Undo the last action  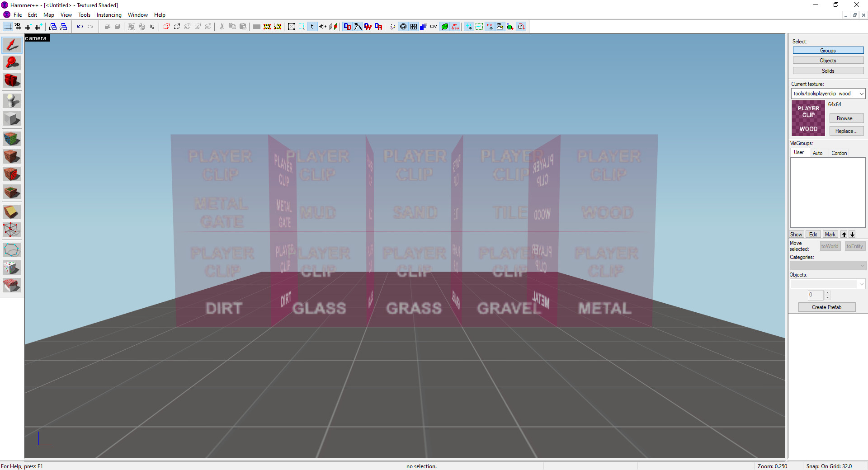click(x=80, y=26)
